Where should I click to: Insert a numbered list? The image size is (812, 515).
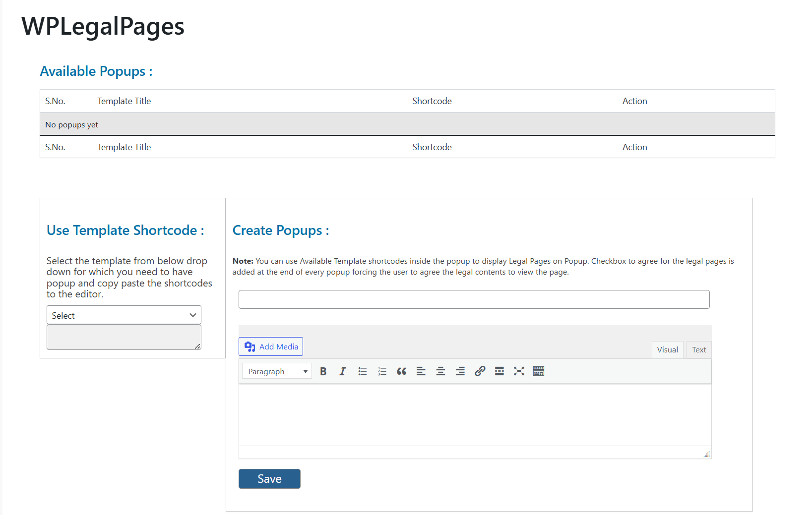coord(382,371)
